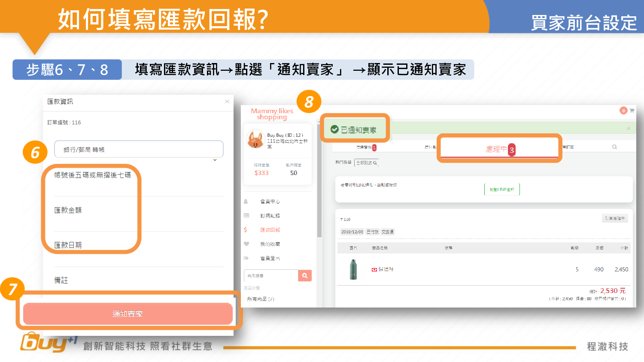
Task: Click the fox avatar of Buy Buy
Action: coord(255,140)
